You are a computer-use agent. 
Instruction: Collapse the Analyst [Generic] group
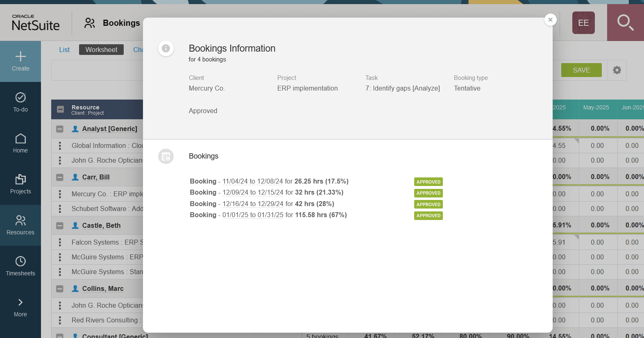coord(60,129)
